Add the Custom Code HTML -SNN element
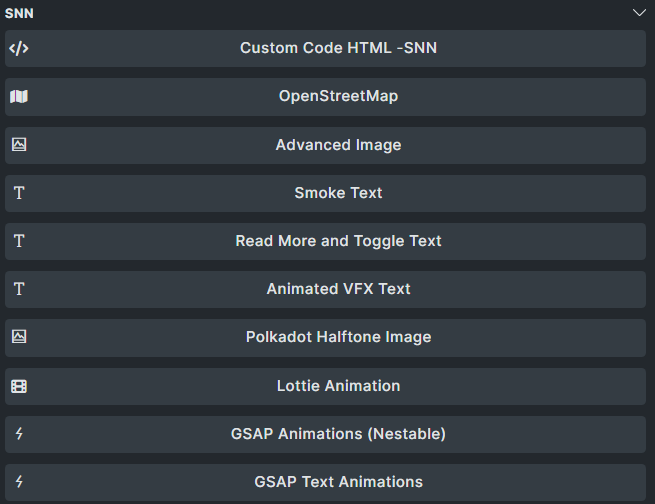The height and width of the screenshot is (504, 655). [x=325, y=48]
